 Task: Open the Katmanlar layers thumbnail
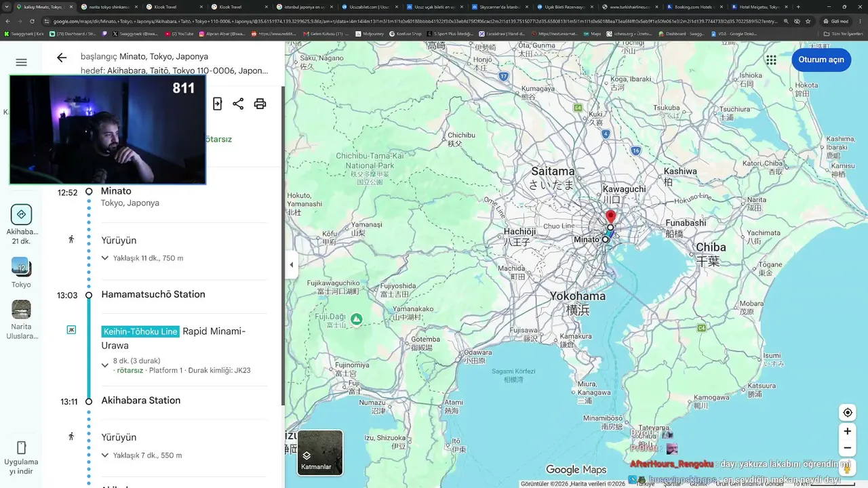tap(320, 452)
